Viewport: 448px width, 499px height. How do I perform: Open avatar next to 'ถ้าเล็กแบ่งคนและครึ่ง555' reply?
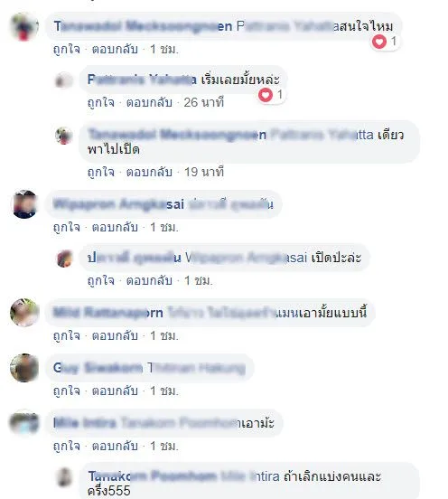[64, 477]
